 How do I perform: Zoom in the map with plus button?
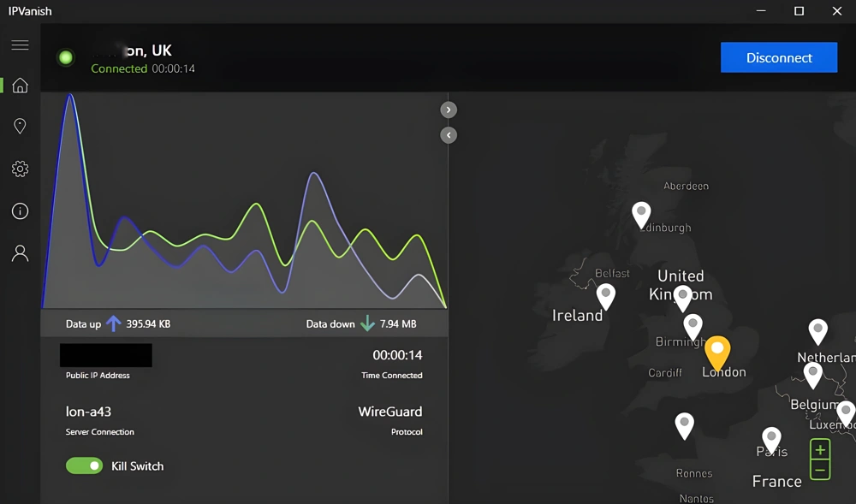tap(820, 450)
